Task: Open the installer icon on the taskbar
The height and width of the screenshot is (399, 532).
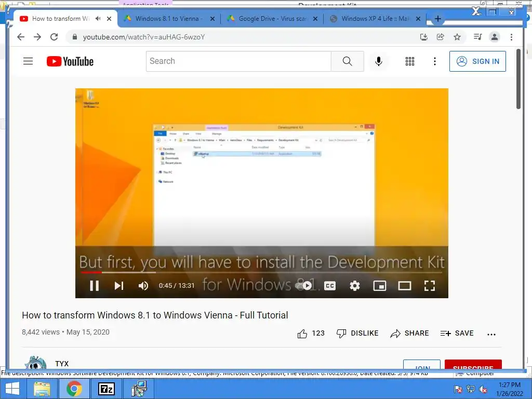Action: click(139, 389)
